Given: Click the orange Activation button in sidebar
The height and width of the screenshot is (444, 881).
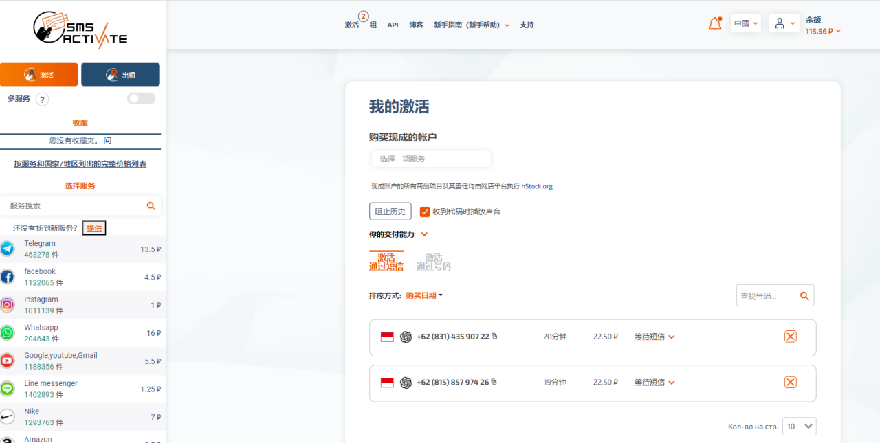Looking at the screenshot, I should tap(39, 75).
